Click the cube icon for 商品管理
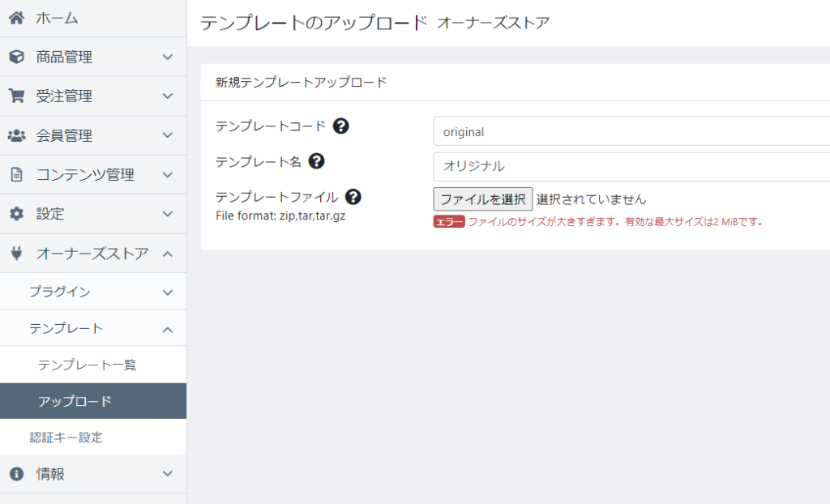The width and height of the screenshot is (830, 504). (x=16, y=58)
